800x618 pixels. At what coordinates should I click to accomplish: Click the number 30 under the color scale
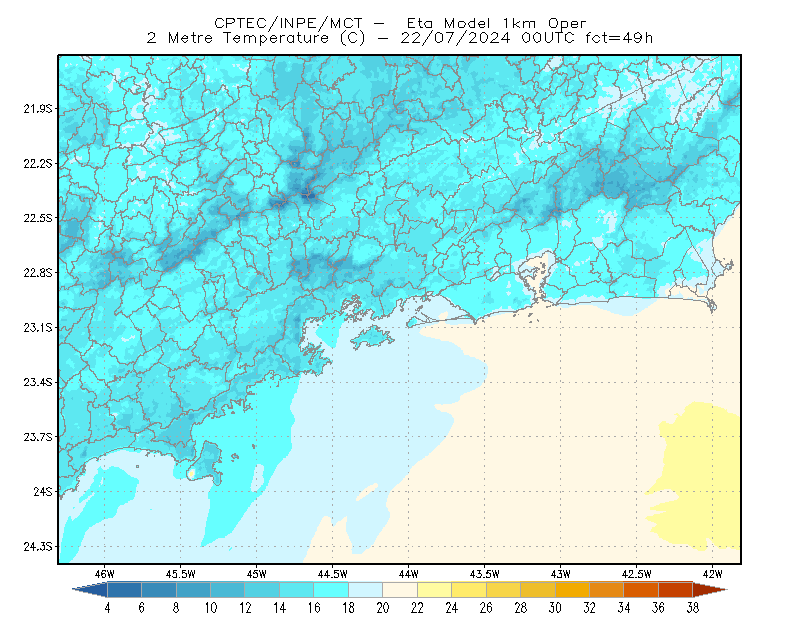(x=555, y=608)
